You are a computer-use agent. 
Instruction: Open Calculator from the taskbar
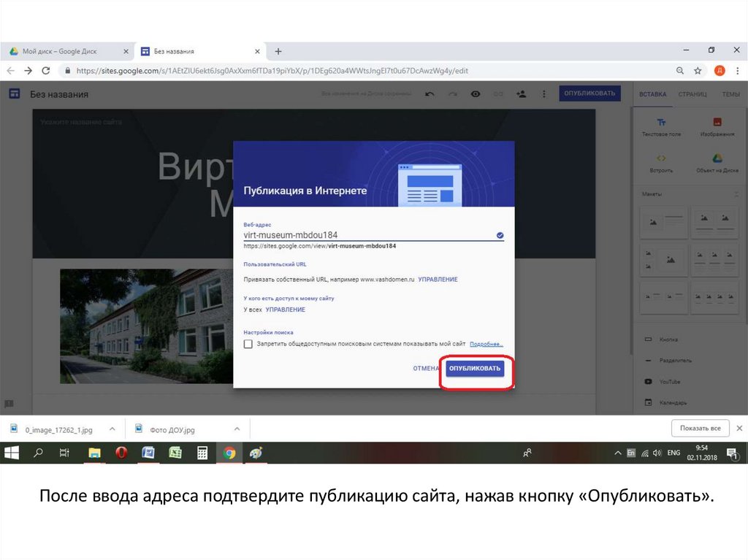coord(202,453)
